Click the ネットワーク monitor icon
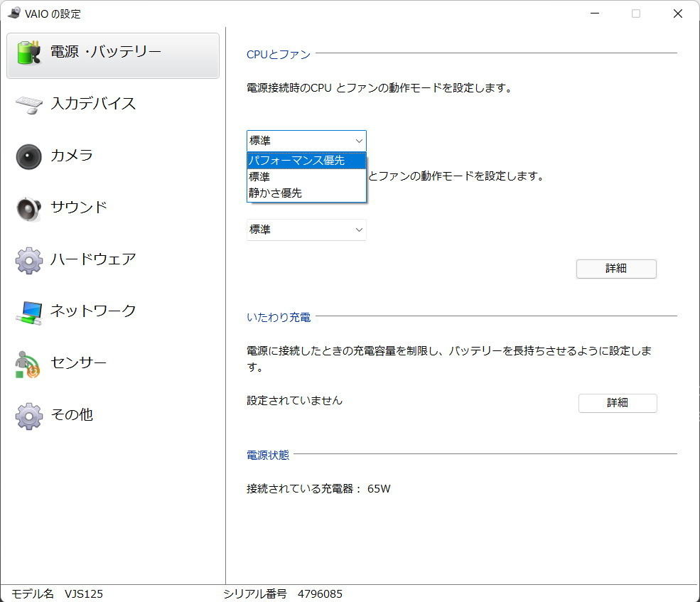The image size is (700, 602). [28, 312]
